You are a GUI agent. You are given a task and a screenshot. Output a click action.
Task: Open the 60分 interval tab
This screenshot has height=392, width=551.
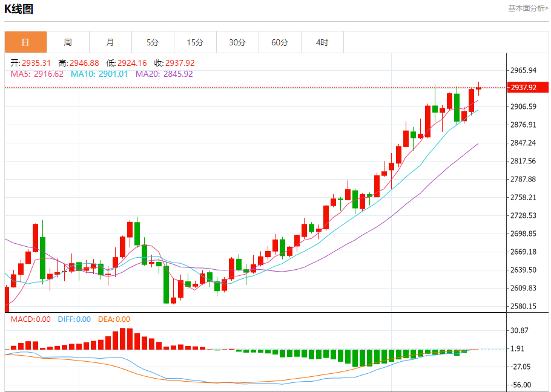(x=280, y=42)
